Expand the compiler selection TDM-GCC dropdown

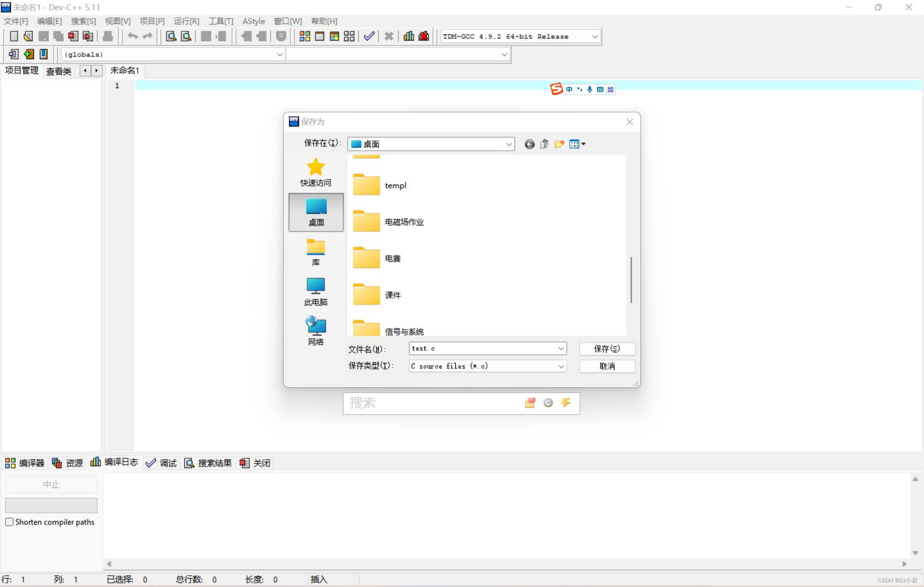594,37
